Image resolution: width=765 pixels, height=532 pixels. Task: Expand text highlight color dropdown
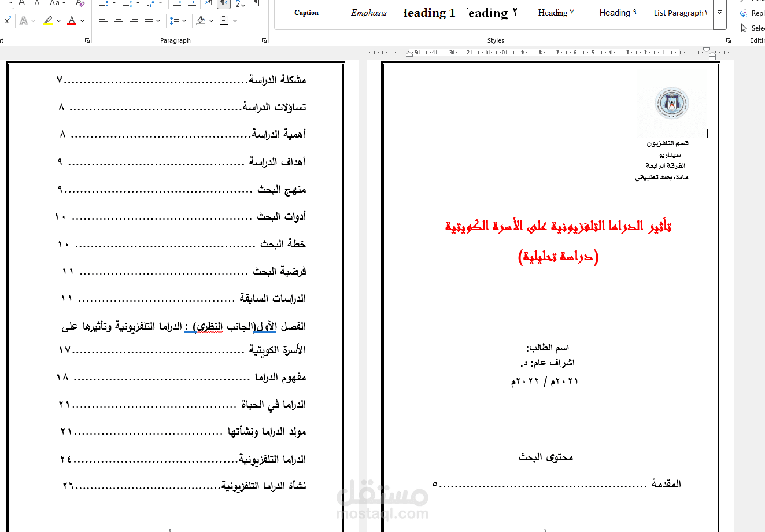[58, 21]
